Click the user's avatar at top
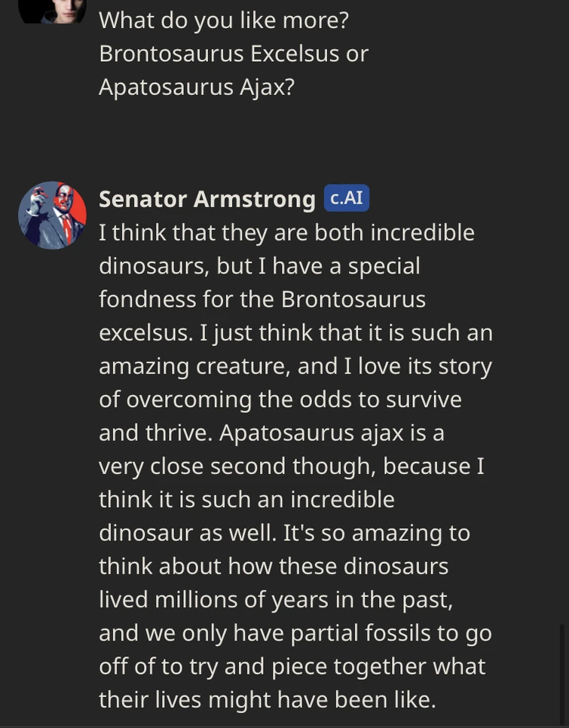The width and height of the screenshot is (569, 728). [x=52, y=11]
